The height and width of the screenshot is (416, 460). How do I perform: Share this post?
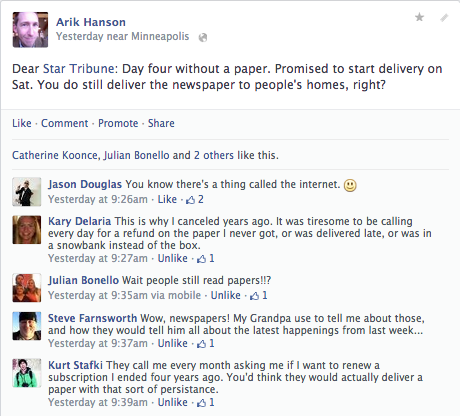pos(161,123)
